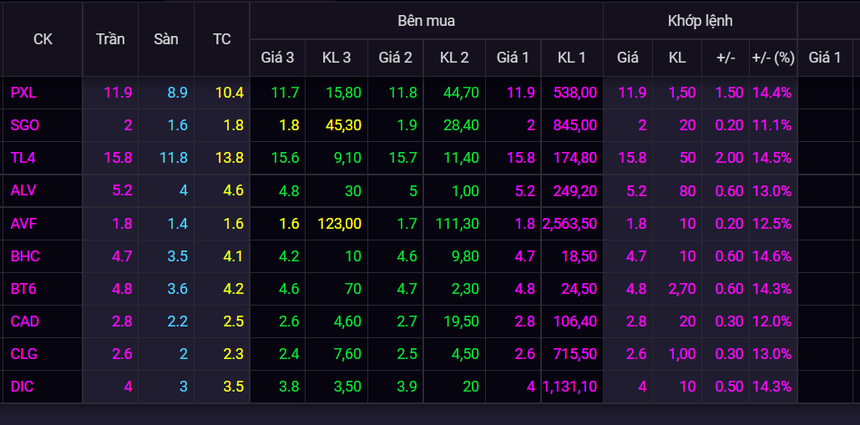The width and height of the screenshot is (860, 425).
Task: Select the Khớp lệnh header group
Action: click(699, 20)
